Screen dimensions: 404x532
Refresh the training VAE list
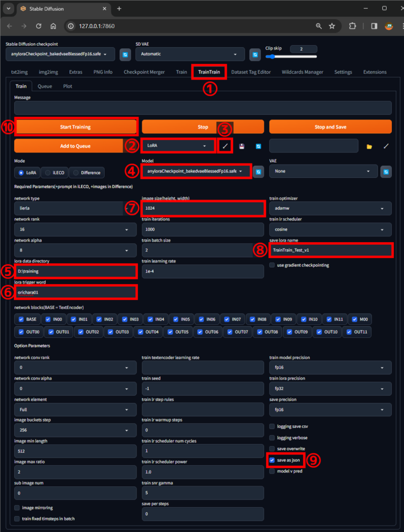[x=386, y=172]
